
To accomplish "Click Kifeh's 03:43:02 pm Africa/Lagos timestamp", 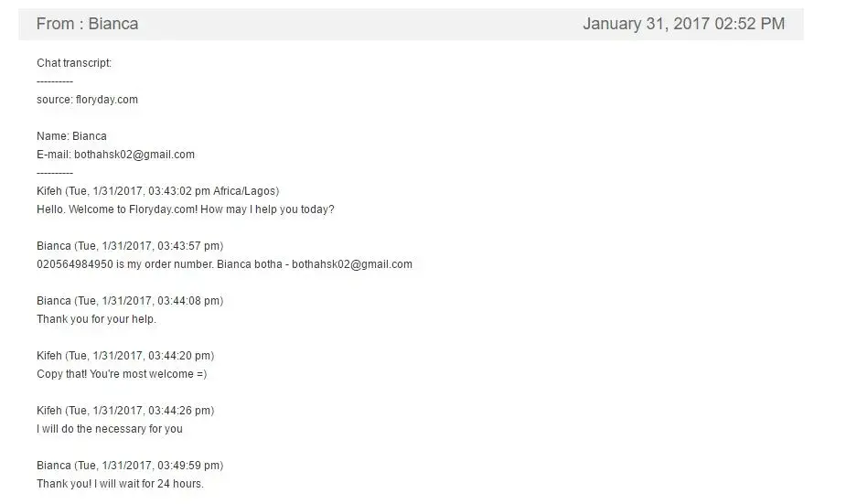I will click(x=157, y=191).
